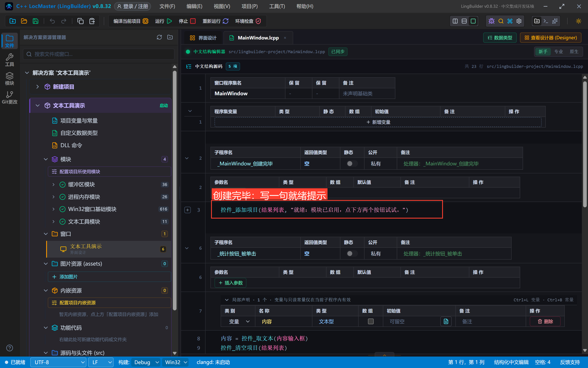Select 原生 editor mode
Image resolution: width=588 pixels, height=368 pixels.
pyautogui.click(x=574, y=52)
